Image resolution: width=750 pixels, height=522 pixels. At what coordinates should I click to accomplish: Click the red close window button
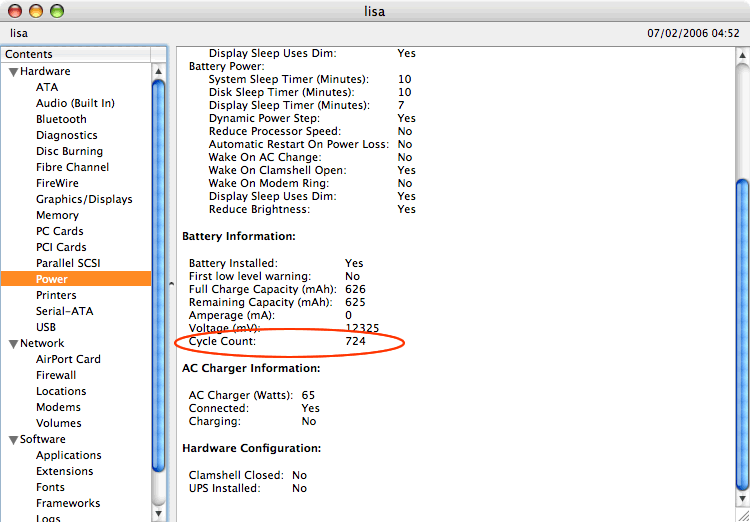(x=15, y=11)
